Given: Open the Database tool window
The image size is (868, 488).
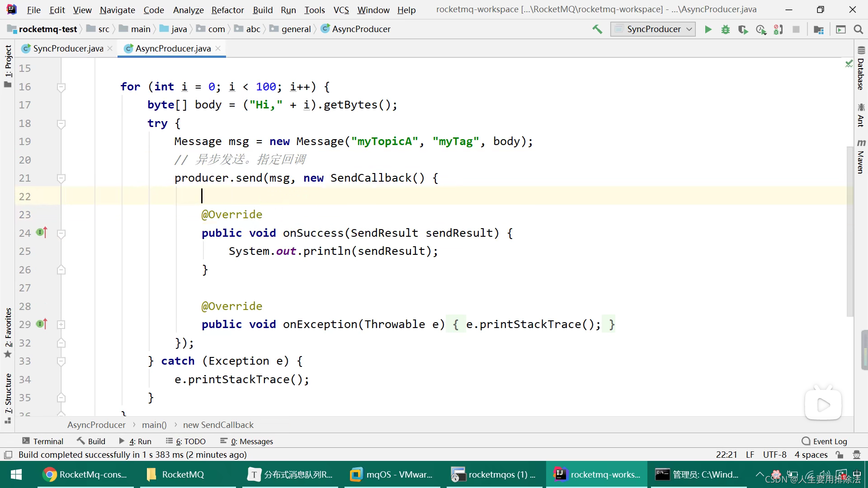Looking at the screenshot, I should click(x=861, y=68).
